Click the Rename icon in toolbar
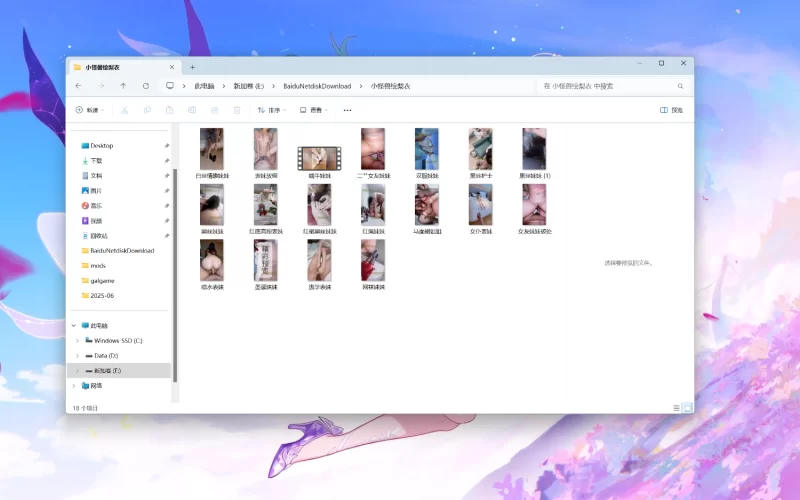Screen dimensions: 800x500 [x=192, y=110]
